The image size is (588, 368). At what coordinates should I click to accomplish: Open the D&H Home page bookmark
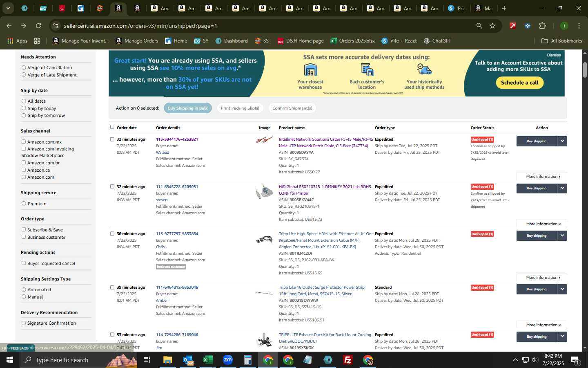(301, 41)
